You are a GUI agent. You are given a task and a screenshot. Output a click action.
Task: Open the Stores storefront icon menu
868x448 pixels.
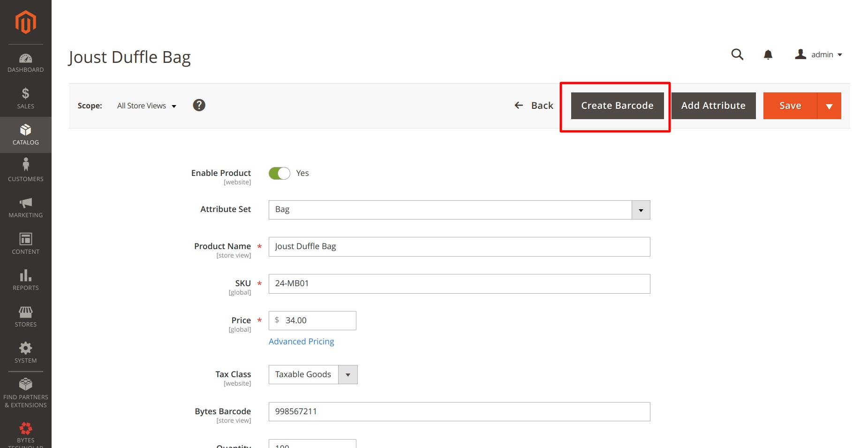point(25,312)
